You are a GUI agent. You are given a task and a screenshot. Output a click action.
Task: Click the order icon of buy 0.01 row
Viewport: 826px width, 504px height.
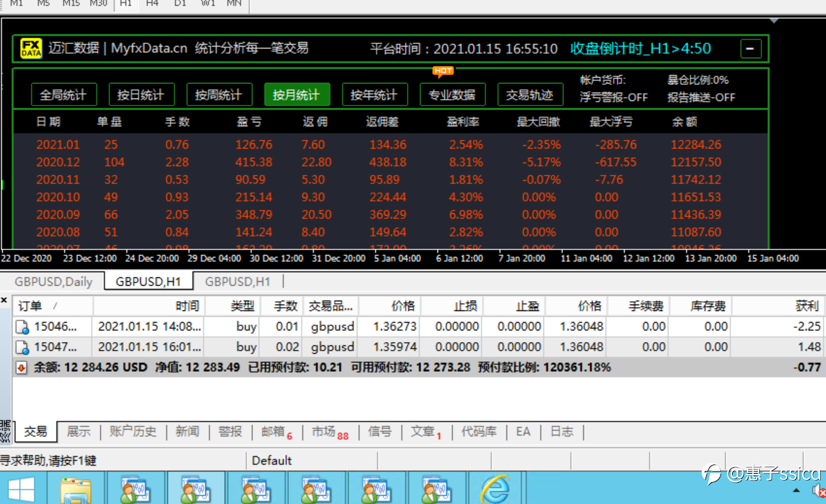click(x=22, y=326)
